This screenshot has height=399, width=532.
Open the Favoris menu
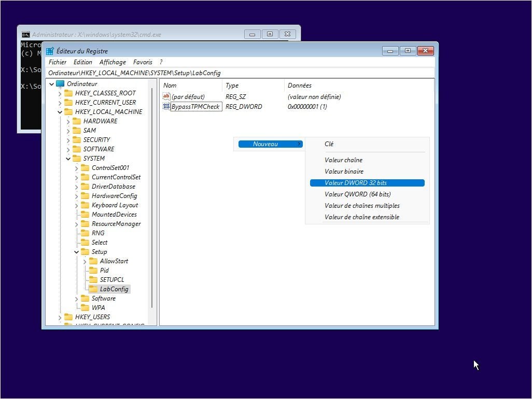[x=143, y=62]
